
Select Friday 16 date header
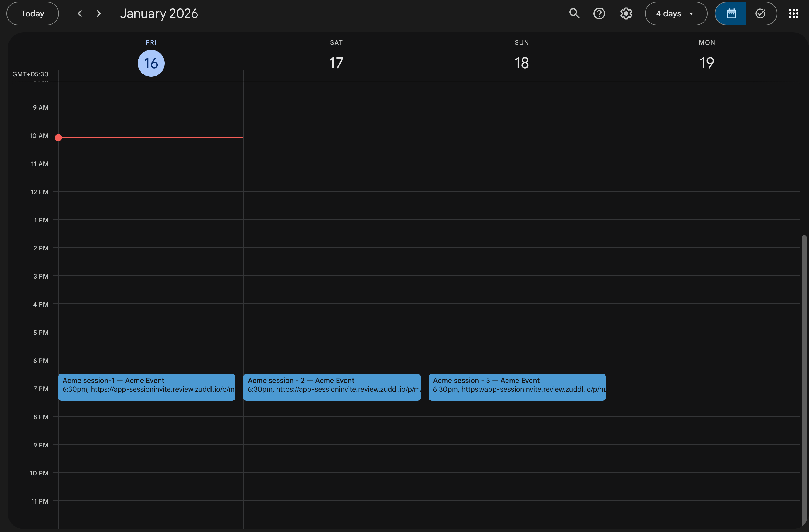click(x=151, y=63)
